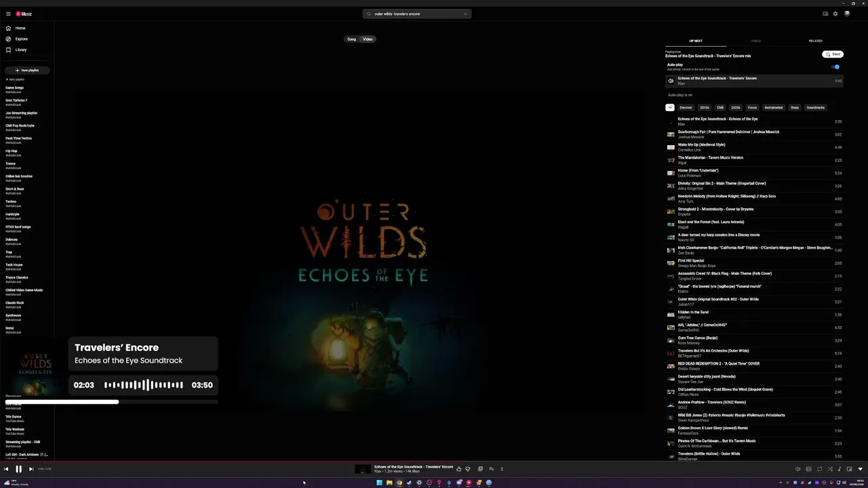Image resolution: width=868 pixels, height=488 pixels.
Task: Switch to the Up Next tab
Action: [696, 41]
